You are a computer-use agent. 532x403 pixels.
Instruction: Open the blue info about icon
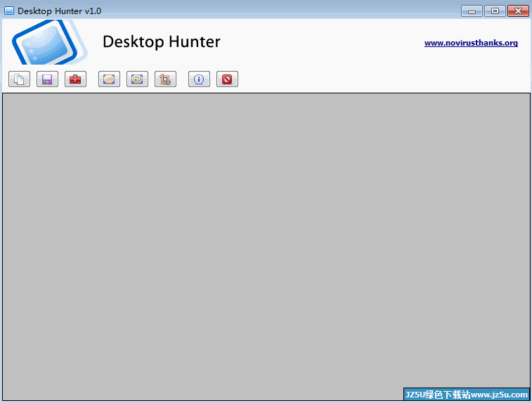199,79
